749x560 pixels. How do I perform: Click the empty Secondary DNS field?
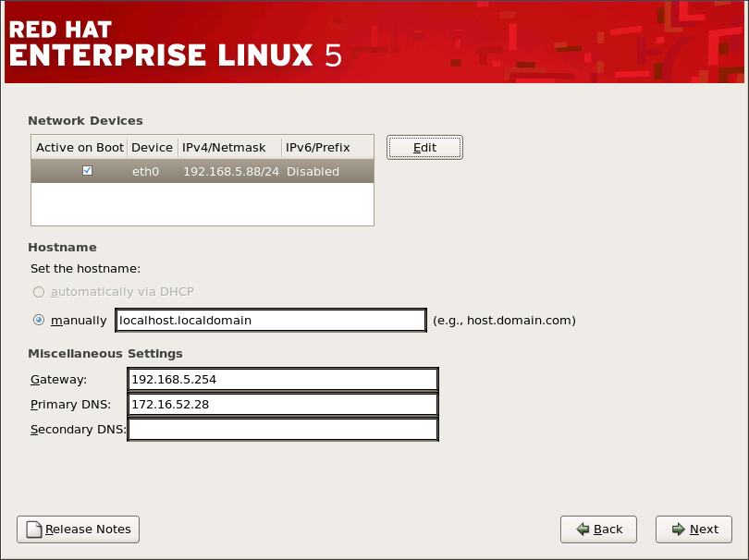282,429
